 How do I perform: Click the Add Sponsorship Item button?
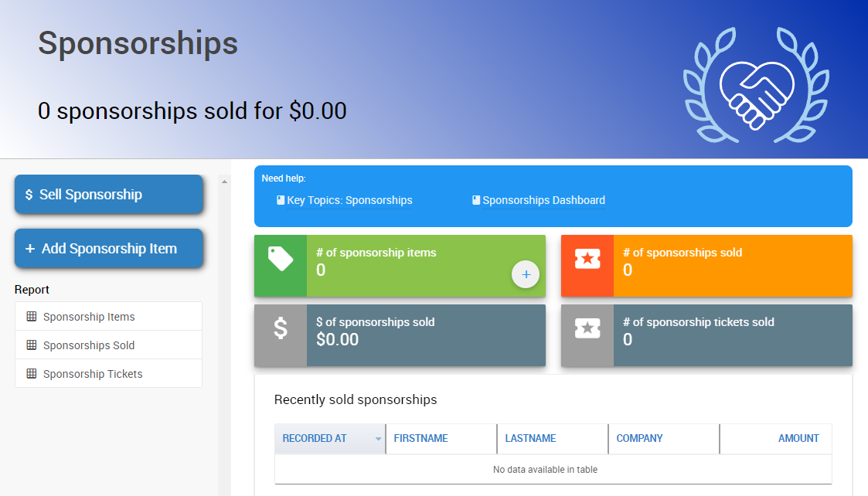[108, 249]
